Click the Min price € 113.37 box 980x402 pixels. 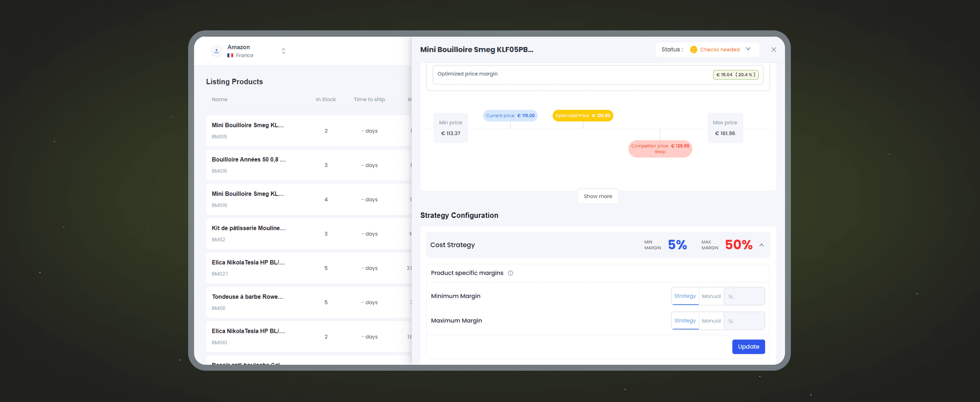click(450, 128)
